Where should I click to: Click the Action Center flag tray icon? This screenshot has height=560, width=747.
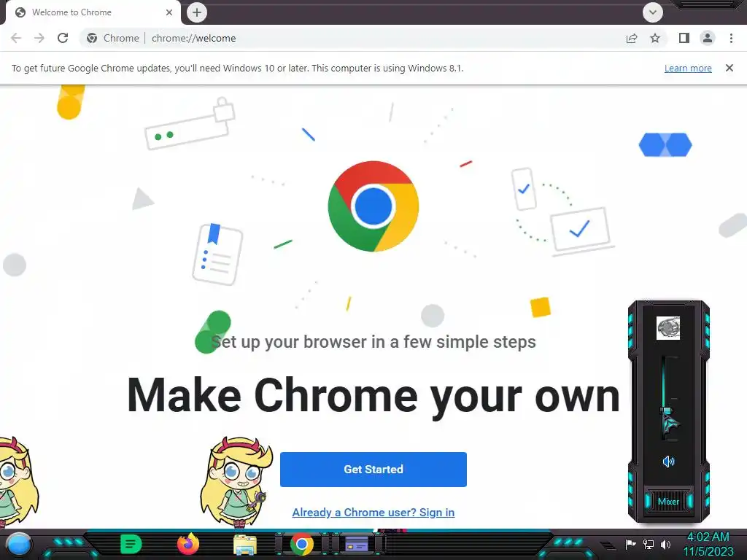point(631,544)
